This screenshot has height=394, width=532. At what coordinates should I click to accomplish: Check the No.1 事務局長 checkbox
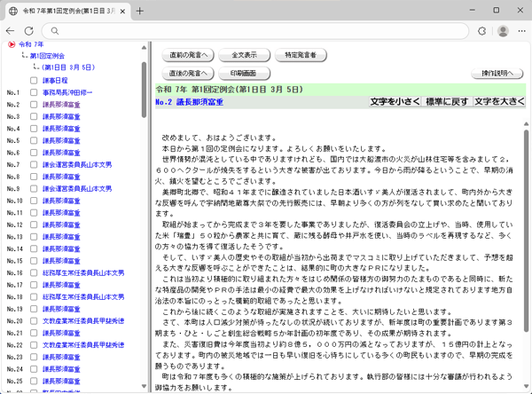pyautogui.click(x=34, y=92)
